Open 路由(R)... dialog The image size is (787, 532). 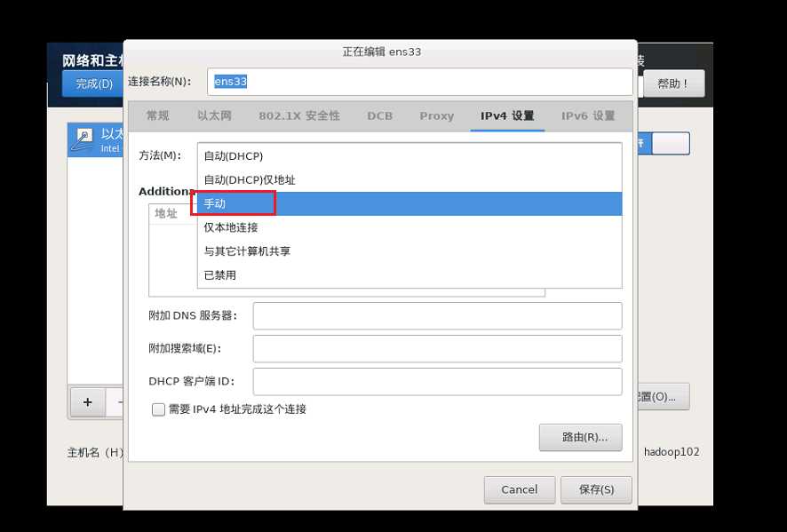581,437
